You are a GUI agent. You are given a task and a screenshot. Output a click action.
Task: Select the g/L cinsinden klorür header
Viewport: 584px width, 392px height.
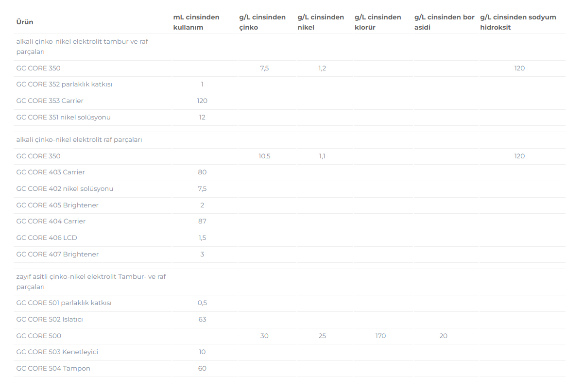point(378,22)
